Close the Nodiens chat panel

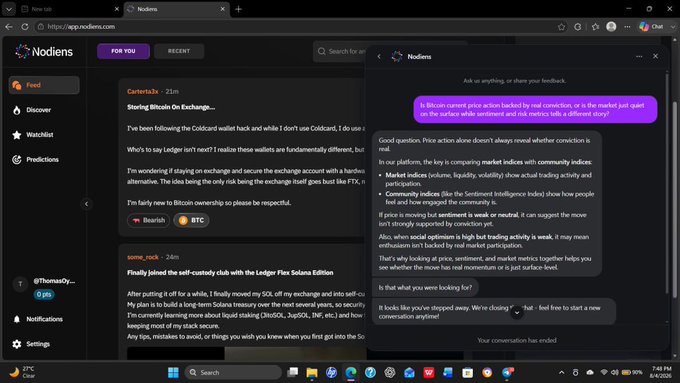click(x=655, y=56)
